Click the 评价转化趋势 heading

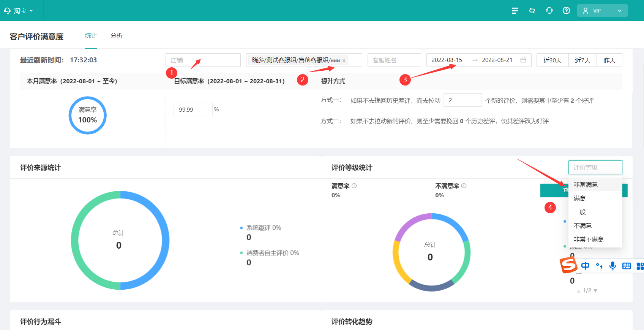click(x=352, y=322)
